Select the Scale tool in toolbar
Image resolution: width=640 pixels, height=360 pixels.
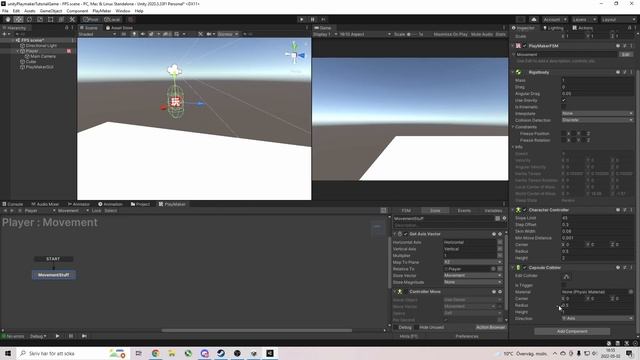tap(40, 20)
